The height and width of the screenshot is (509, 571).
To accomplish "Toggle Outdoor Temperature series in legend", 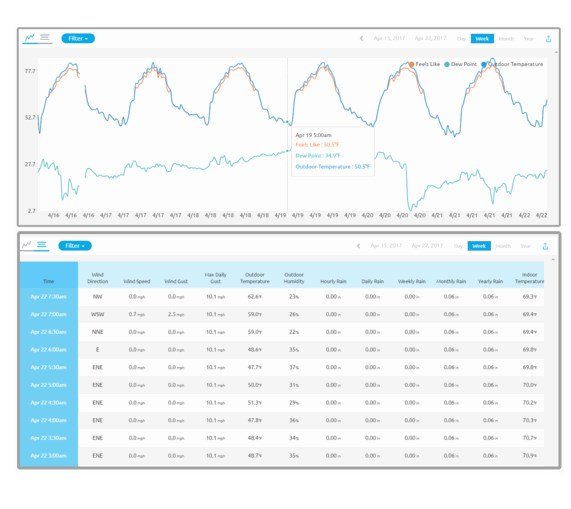I will coord(512,64).
